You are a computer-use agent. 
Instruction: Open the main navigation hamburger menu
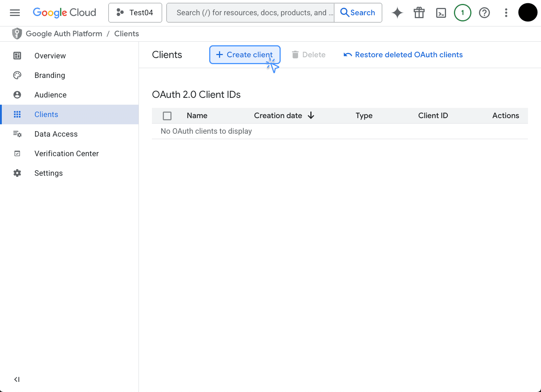(x=15, y=13)
